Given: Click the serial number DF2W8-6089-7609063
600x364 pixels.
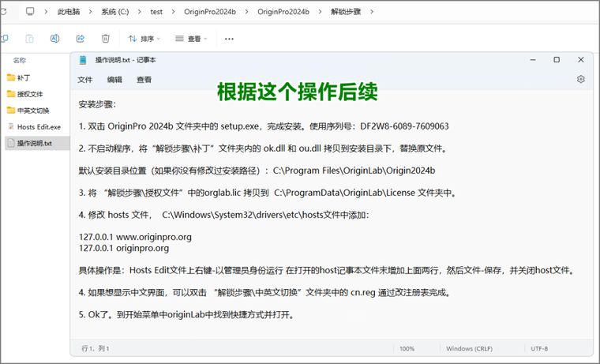Looking at the screenshot, I should tap(404, 126).
